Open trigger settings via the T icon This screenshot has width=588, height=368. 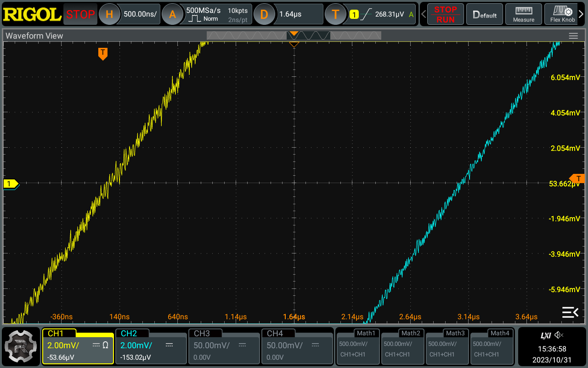(336, 14)
